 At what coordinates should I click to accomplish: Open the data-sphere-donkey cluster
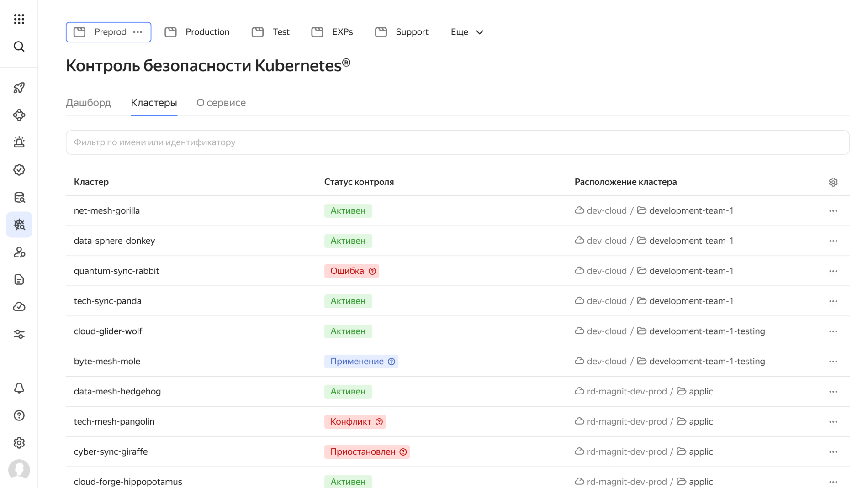(x=114, y=241)
